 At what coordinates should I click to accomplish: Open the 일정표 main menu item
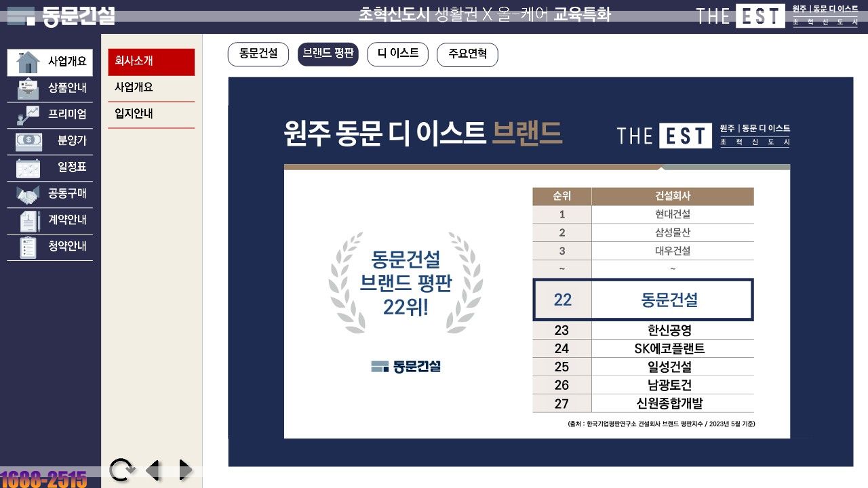click(50, 168)
